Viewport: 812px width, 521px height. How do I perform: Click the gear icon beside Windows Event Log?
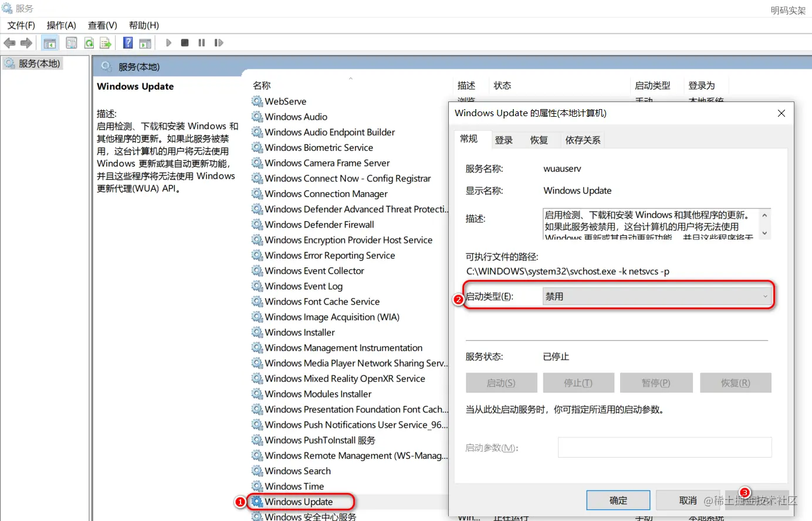point(257,286)
